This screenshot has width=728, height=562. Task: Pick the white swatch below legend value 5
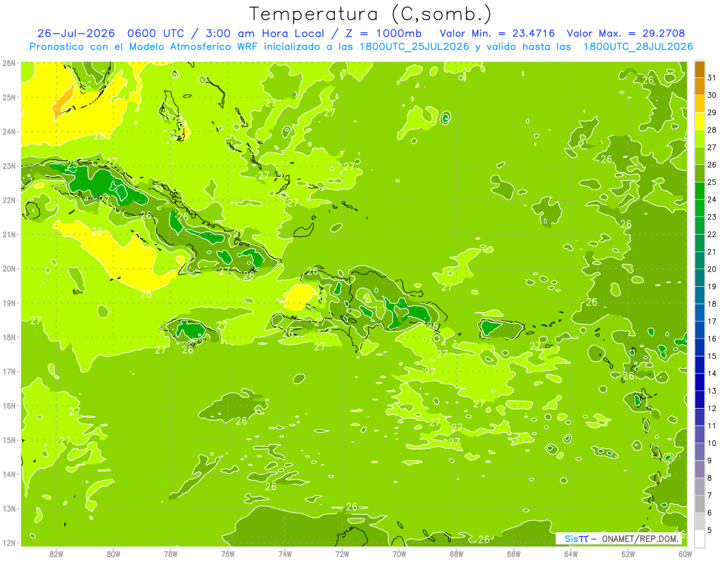click(699, 538)
